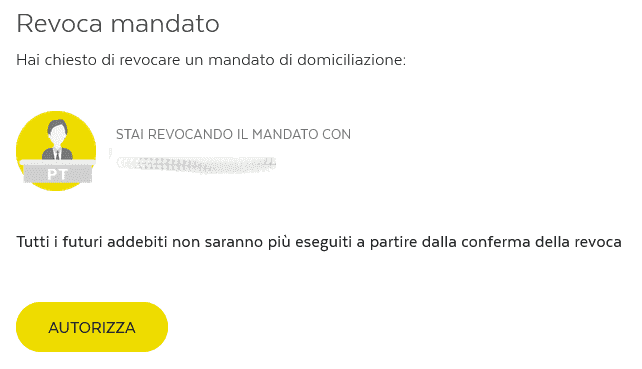
Task: Click the PT desk label in avatar
Action: 57,174
